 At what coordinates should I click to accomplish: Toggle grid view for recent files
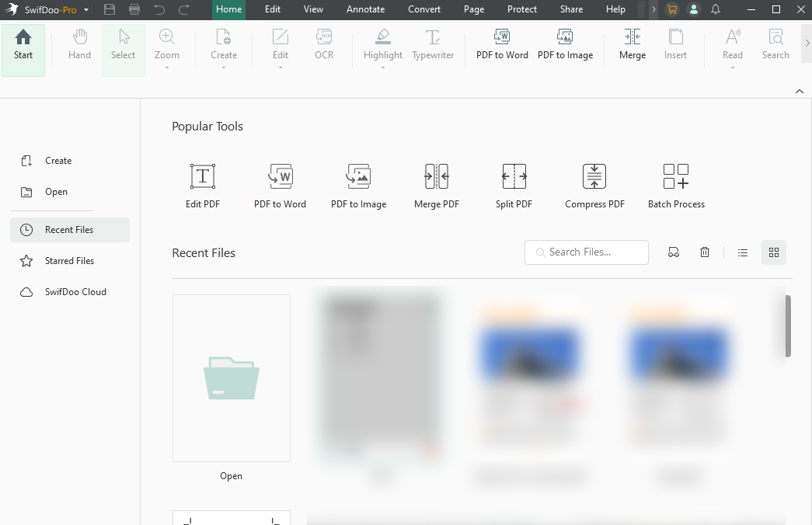773,252
